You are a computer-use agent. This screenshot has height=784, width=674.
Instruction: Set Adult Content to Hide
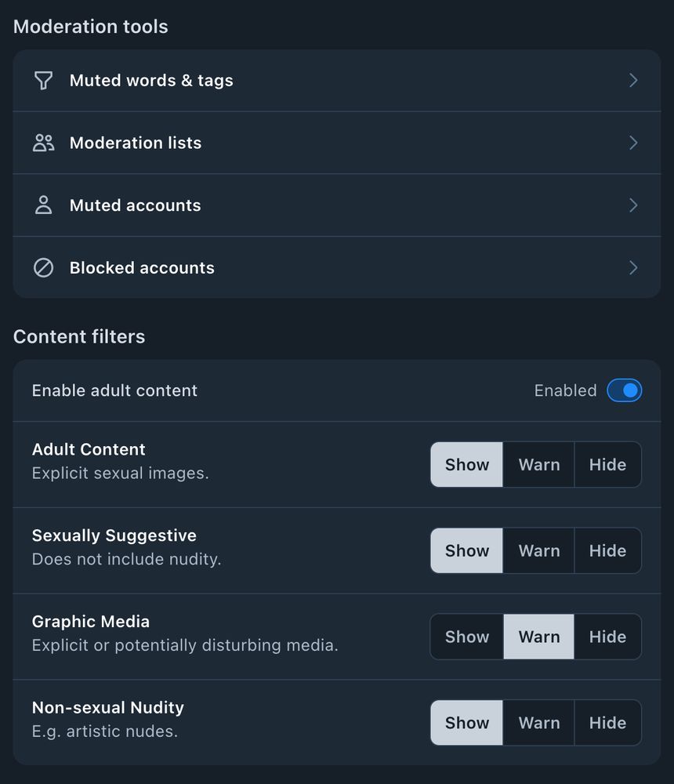pyautogui.click(x=607, y=464)
